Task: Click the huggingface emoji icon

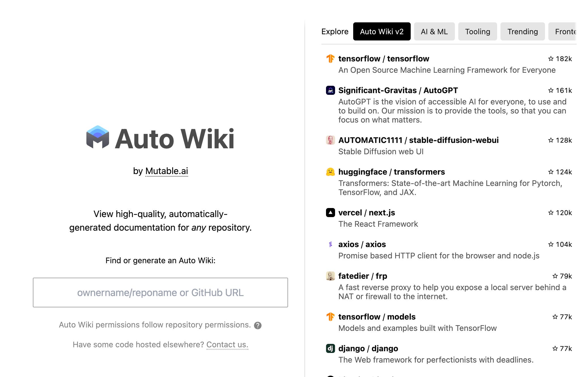Action: [x=330, y=172]
